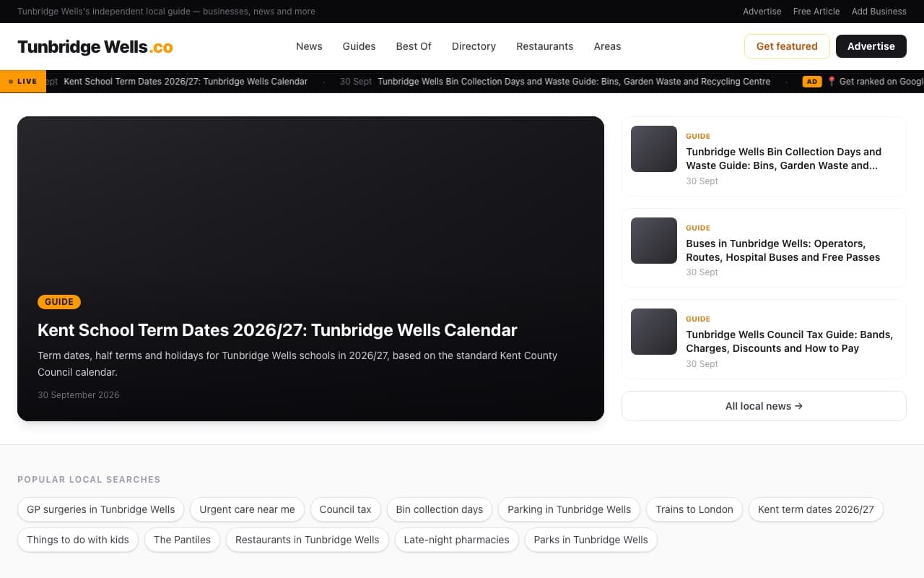Read the Buses in Tunbridge Wells article title
Image resolution: width=924 pixels, height=578 pixels.
pos(783,251)
